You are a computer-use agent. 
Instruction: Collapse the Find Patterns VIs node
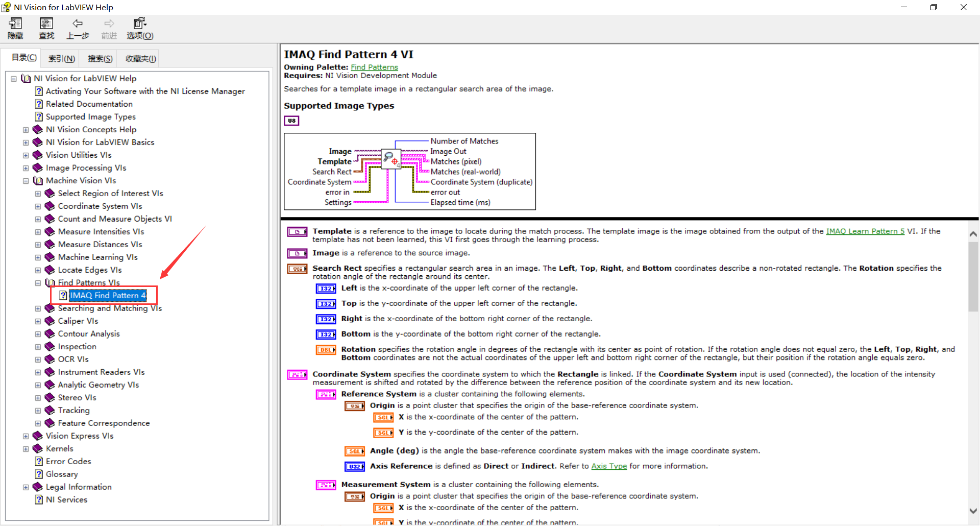tap(38, 283)
